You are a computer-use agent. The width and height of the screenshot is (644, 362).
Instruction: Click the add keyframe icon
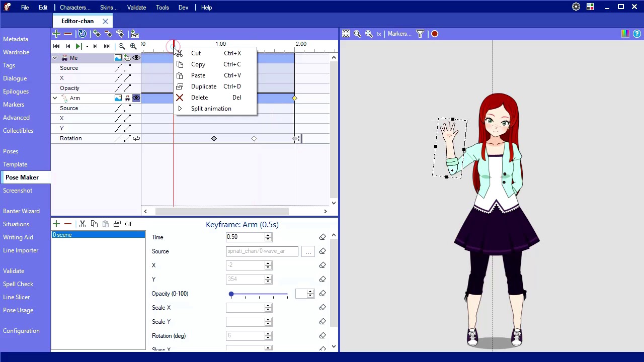(97, 34)
